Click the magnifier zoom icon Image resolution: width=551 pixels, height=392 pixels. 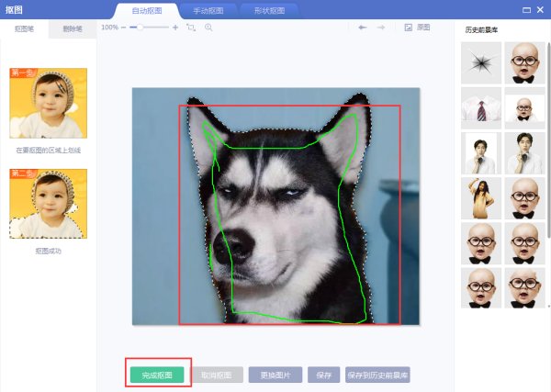point(208,28)
